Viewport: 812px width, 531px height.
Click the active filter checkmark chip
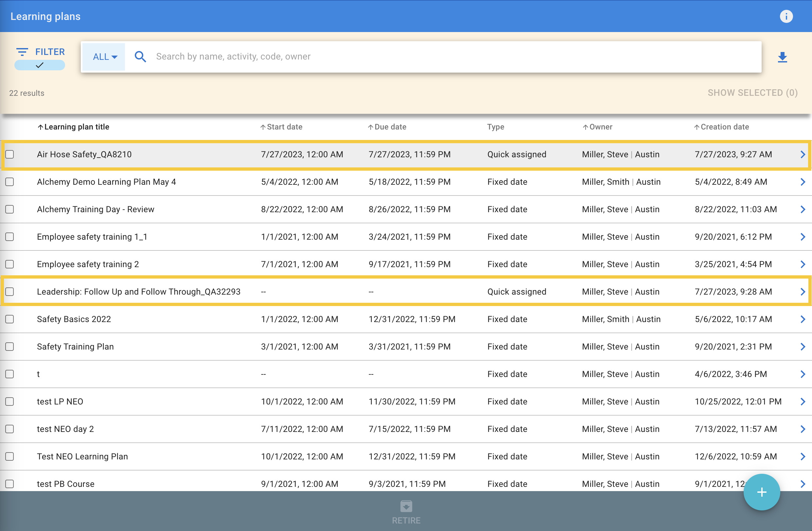tap(40, 65)
